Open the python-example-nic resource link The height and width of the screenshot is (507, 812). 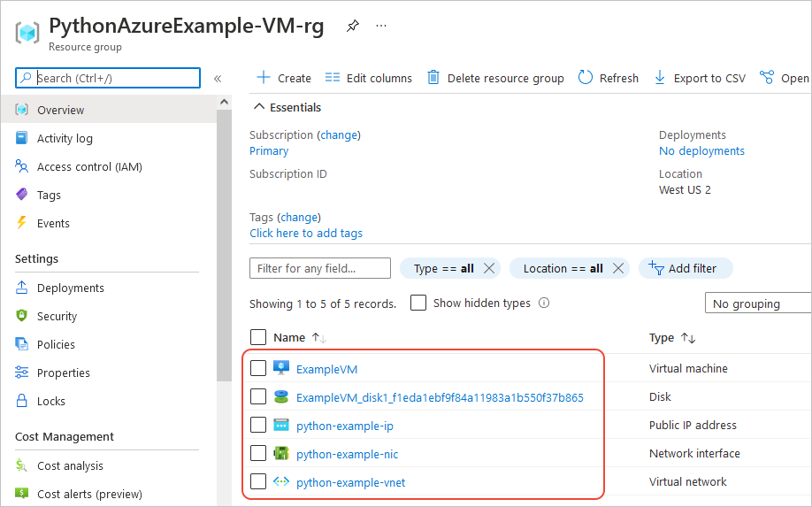point(347,454)
